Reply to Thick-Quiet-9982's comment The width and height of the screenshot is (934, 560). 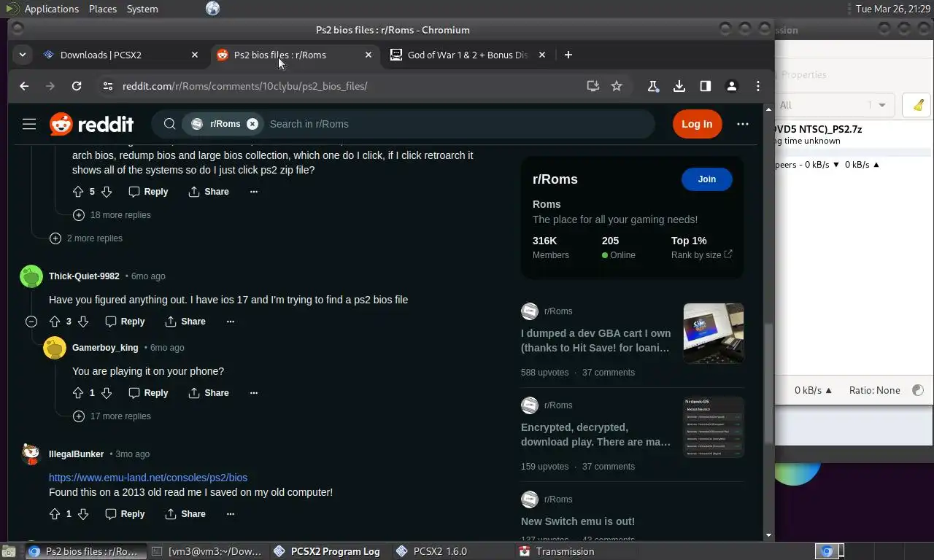[125, 322]
